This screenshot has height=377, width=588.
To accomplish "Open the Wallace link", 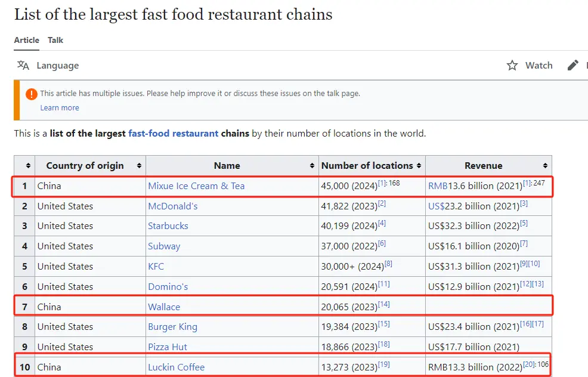I will point(164,307).
